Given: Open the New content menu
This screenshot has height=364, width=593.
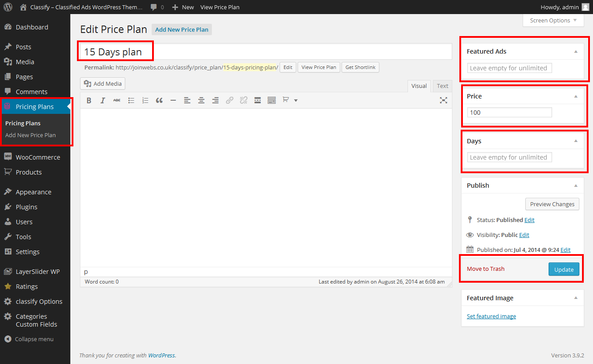Looking at the screenshot, I should click(x=183, y=7).
